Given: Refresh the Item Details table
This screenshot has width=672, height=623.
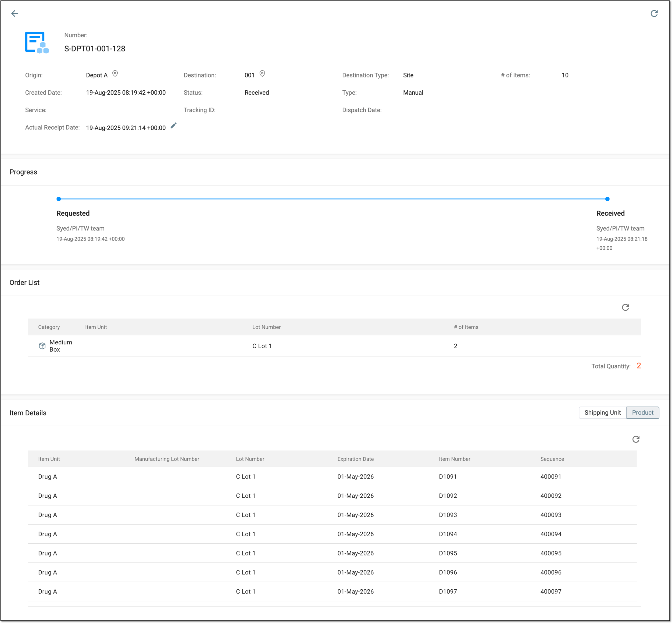Looking at the screenshot, I should coord(636,439).
